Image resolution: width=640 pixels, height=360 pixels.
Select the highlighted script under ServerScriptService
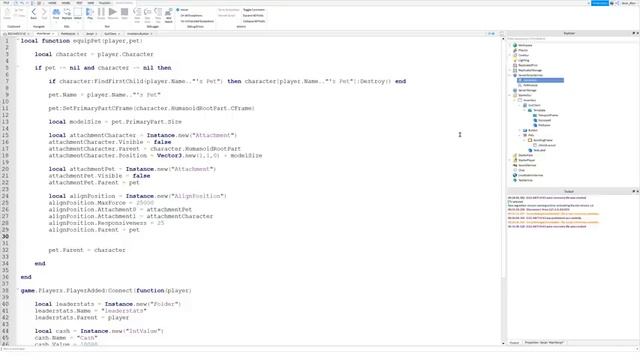click(x=541, y=80)
